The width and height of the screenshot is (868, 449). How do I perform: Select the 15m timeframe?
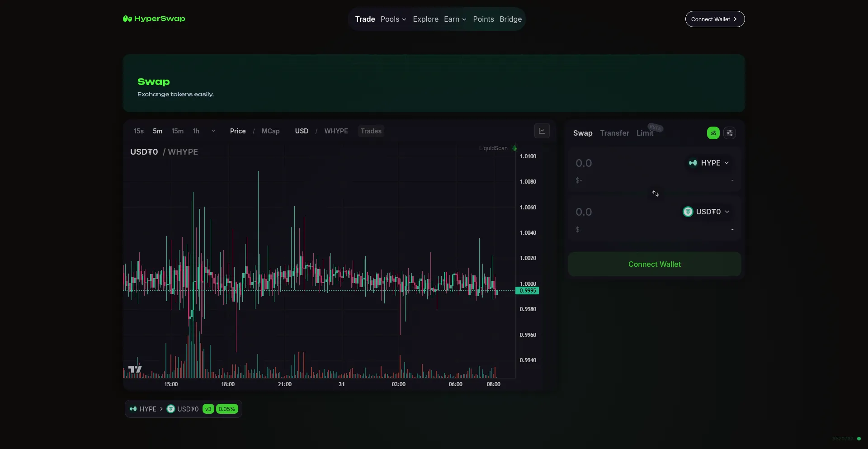(x=177, y=131)
